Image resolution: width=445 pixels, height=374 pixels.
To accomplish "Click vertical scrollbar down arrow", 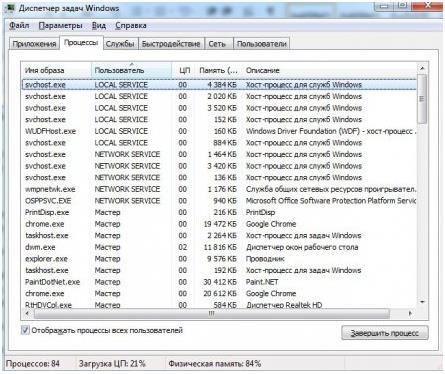I will [x=422, y=302].
